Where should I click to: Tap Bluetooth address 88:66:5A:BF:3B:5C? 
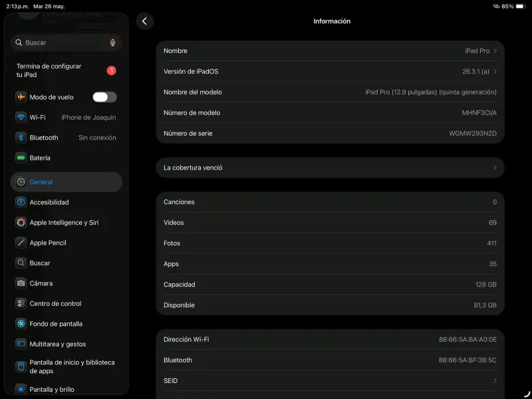click(x=467, y=360)
